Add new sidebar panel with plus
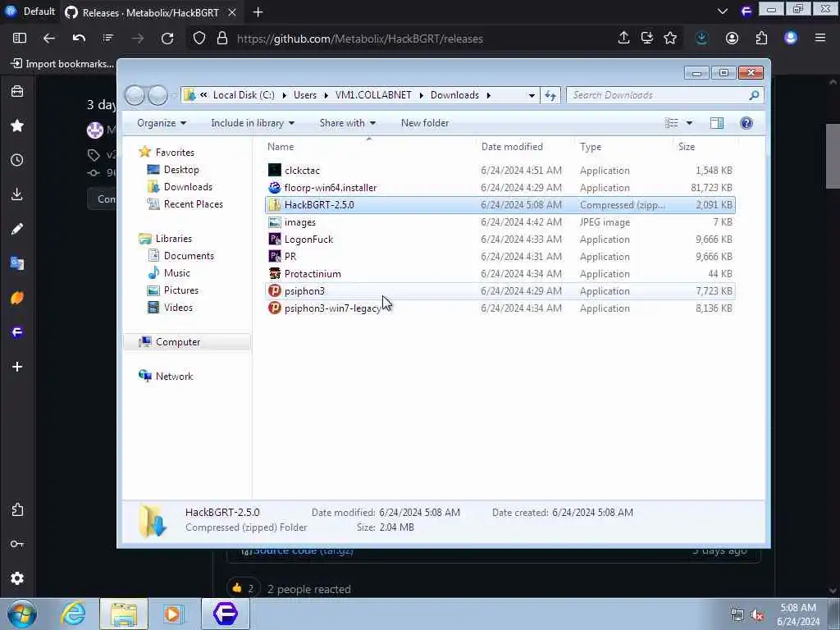This screenshot has width=840, height=630. [x=17, y=367]
